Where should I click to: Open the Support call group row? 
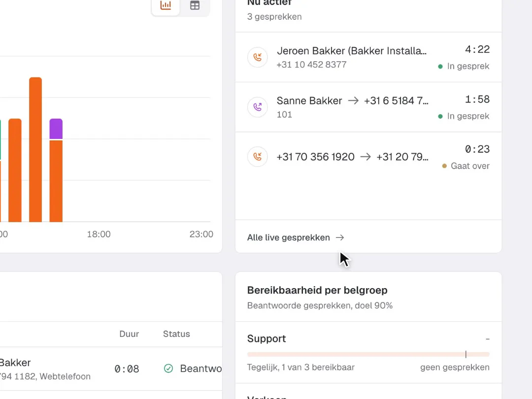coord(368,353)
